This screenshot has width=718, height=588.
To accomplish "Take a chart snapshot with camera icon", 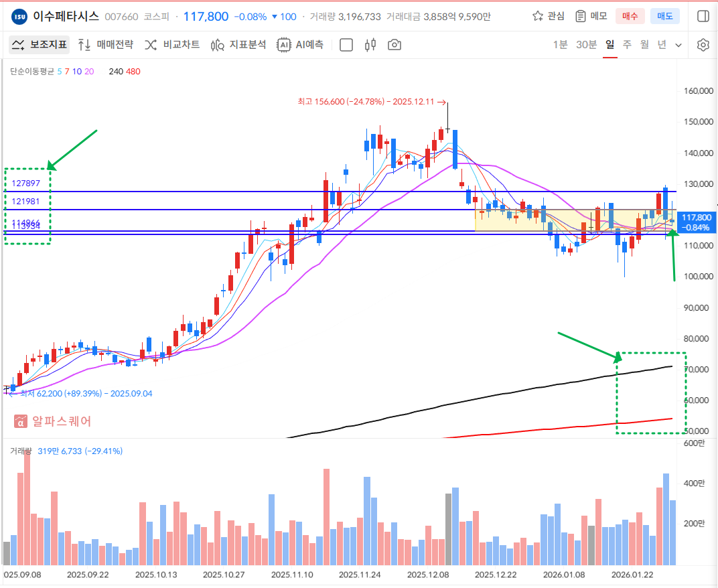I will coord(395,45).
